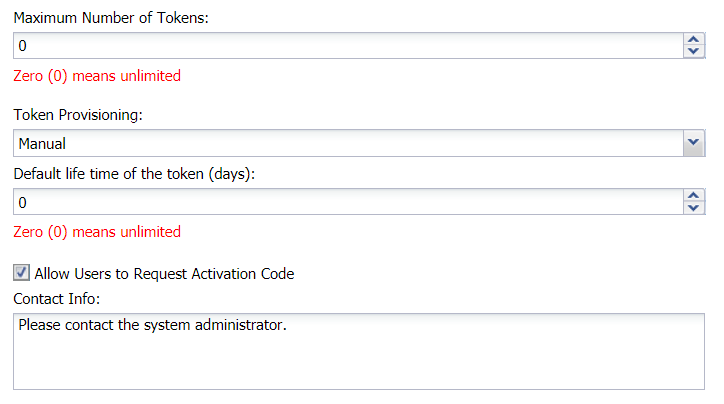
Task: Select the Manual value in Token Provisioning
Action: 42,144
